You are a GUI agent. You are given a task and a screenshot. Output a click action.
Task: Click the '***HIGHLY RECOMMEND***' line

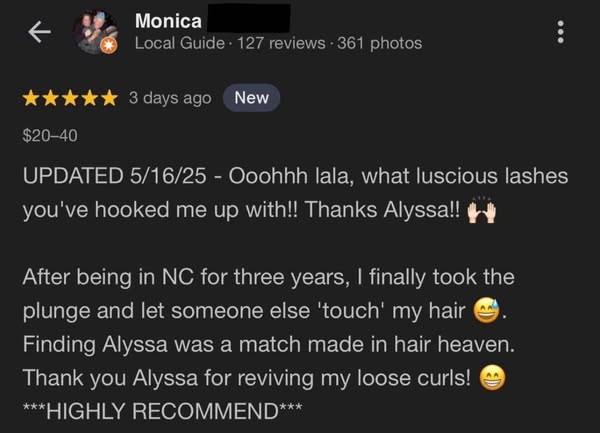click(162, 411)
